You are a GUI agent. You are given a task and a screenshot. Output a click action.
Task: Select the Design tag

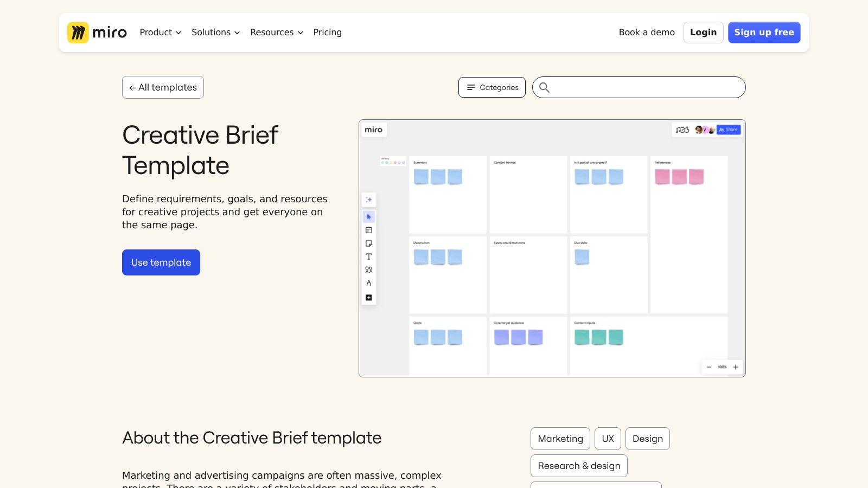[648, 439]
